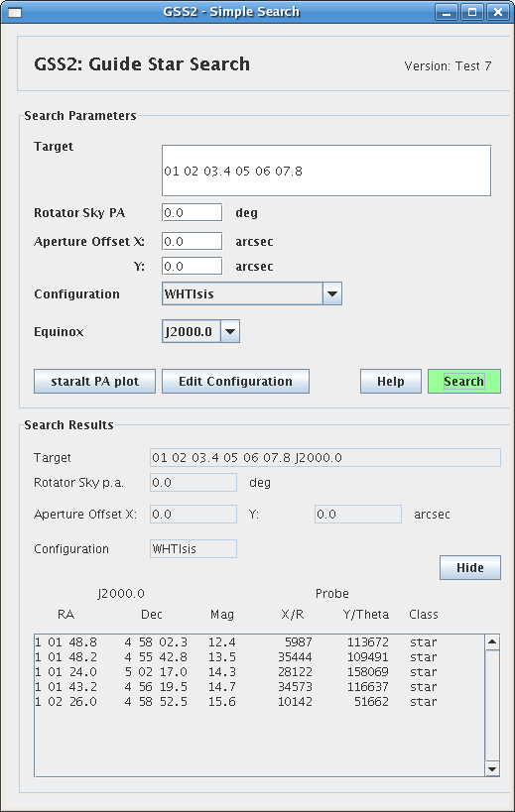Open the Equinox J2000.0 dropdown arrow
This screenshot has height=812, width=515.
pyautogui.click(x=230, y=331)
